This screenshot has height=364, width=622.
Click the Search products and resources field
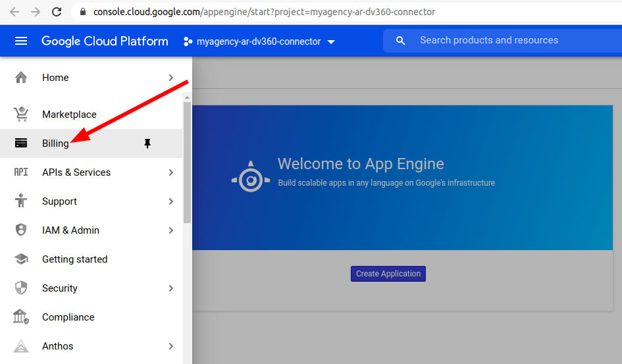click(502, 40)
